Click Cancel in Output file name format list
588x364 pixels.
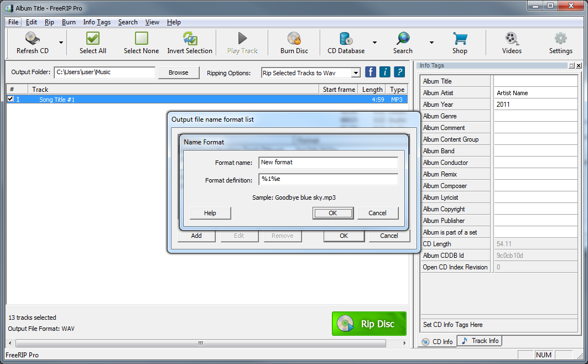coord(389,236)
